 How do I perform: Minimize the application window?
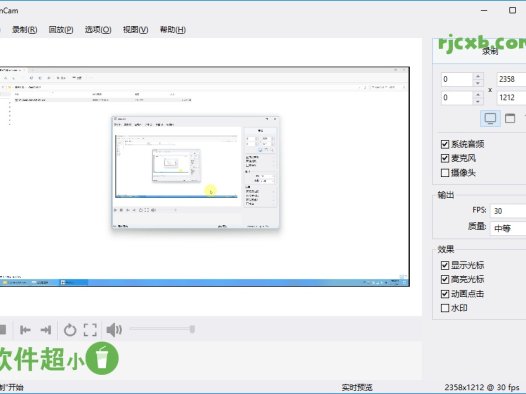point(484,10)
